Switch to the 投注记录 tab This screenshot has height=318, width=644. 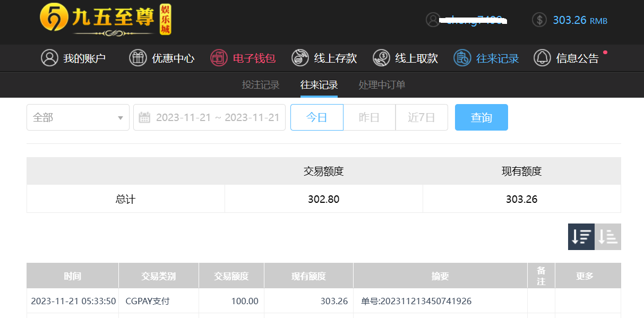(261, 85)
